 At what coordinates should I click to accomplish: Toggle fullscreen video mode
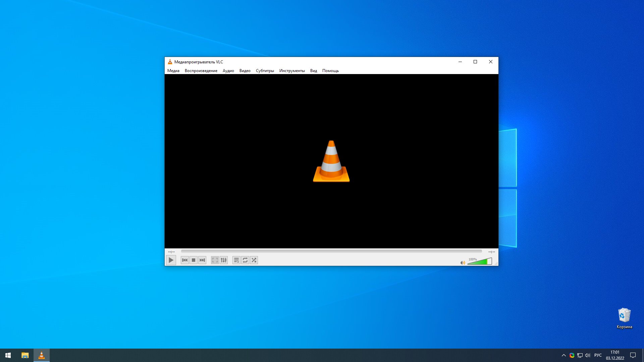(215, 260)
